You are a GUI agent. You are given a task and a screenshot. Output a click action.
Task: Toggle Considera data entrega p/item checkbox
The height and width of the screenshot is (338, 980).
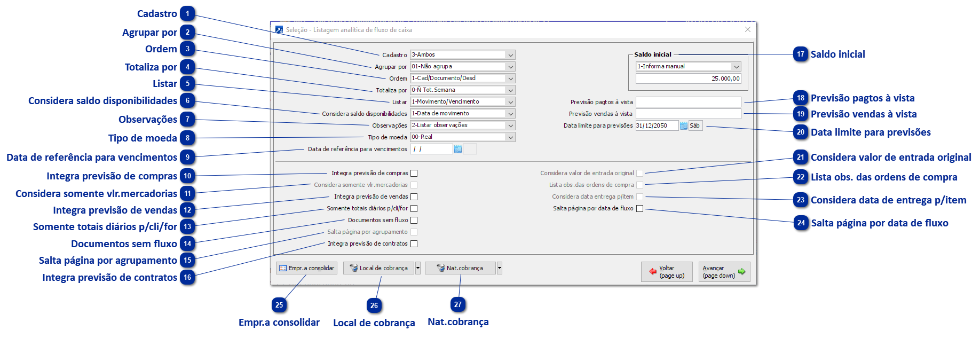coord(640,196)
